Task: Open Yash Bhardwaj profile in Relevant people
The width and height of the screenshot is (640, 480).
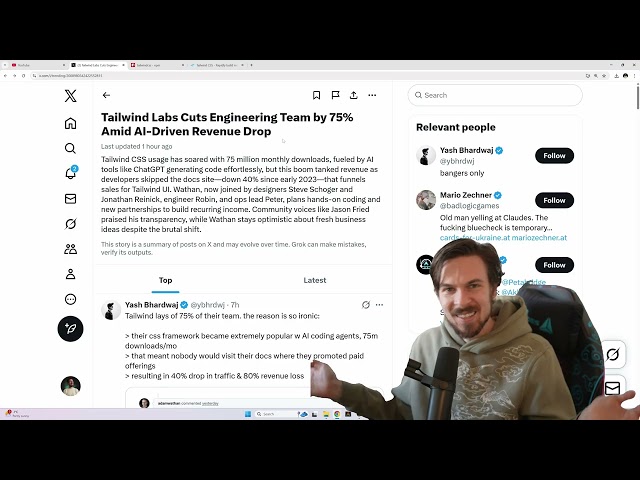Action: (467, 150)
